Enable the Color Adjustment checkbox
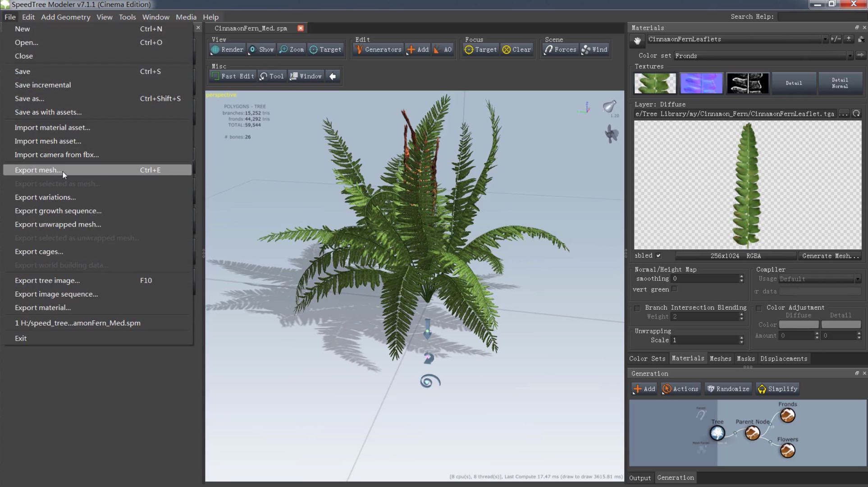868x487 pixels. coord(758,308)
